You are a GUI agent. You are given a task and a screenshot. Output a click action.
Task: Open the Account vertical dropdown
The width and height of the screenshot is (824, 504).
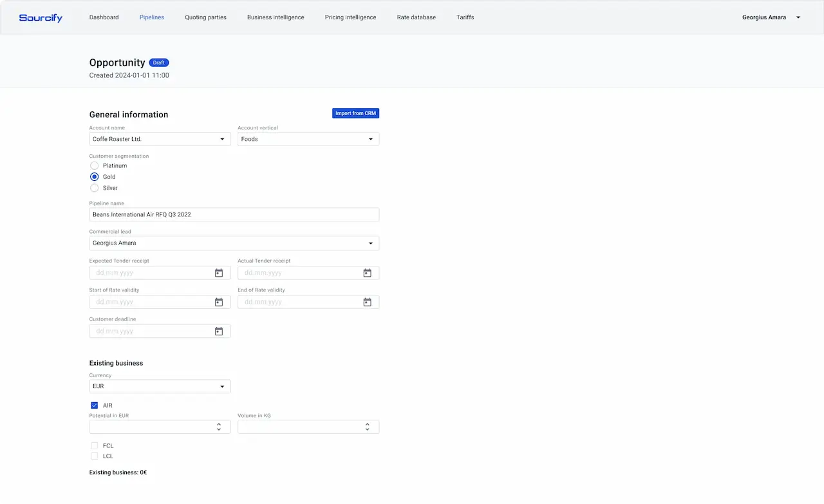(370, 138)
